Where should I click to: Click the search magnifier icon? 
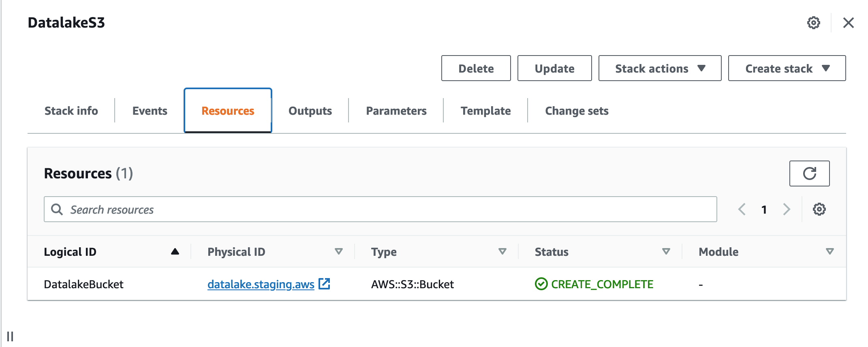pyautogui.click(x=57, y=210)
